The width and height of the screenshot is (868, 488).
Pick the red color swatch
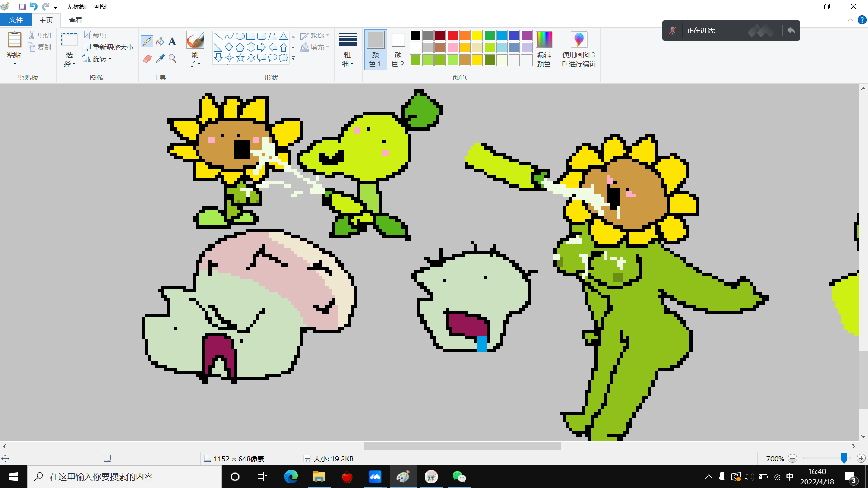coord(453,35)
